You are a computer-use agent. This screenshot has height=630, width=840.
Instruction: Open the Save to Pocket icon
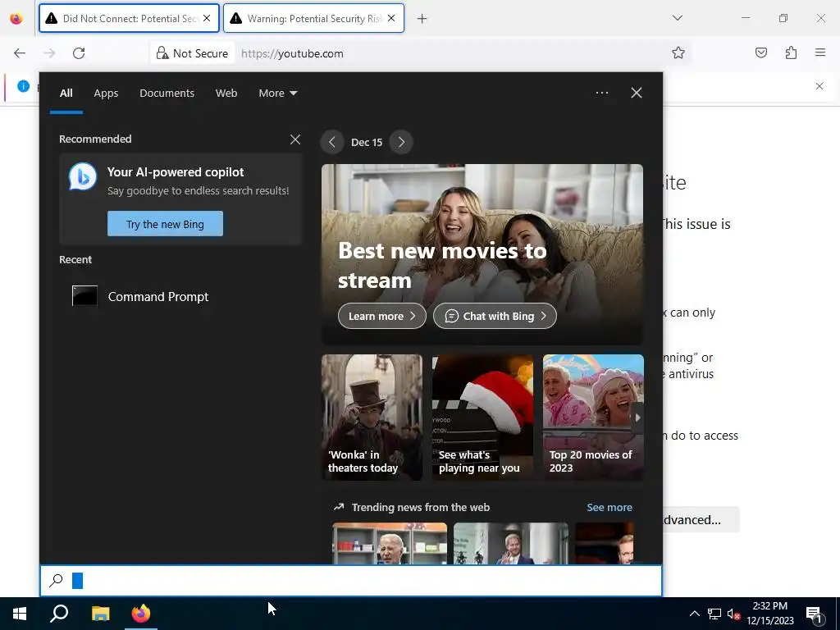click(760, 52)
